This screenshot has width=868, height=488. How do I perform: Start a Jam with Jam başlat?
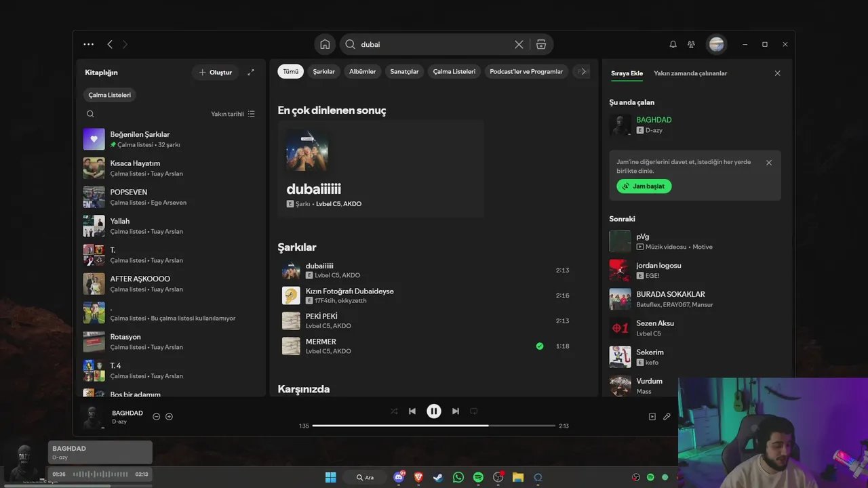pyautogui.click(x=644, y=186)
